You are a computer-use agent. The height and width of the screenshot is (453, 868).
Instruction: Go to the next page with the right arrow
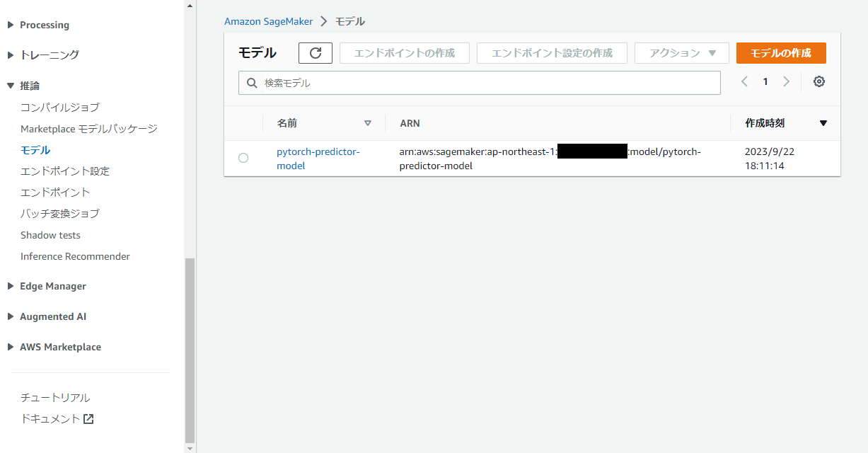click(x=787, y=81)
